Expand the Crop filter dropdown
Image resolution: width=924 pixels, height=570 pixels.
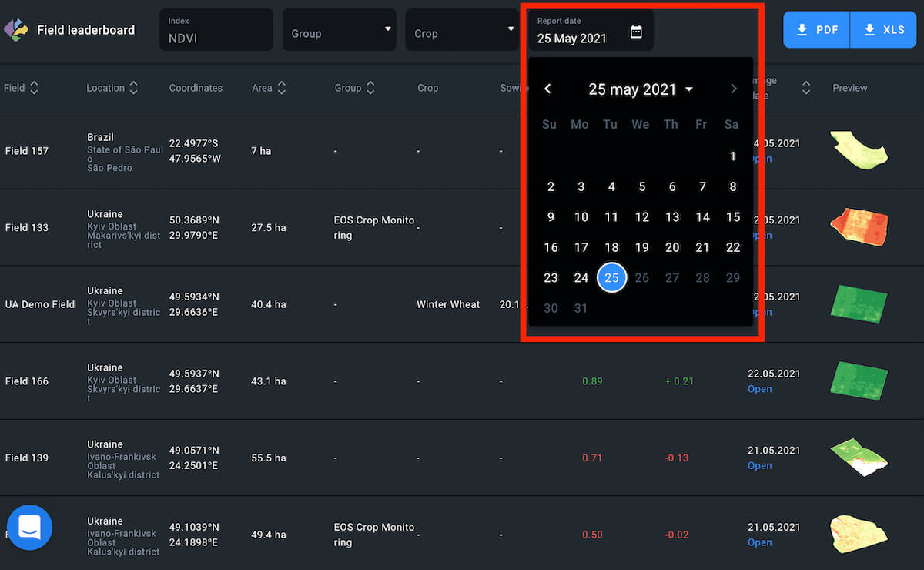click(x=461, y=30)
